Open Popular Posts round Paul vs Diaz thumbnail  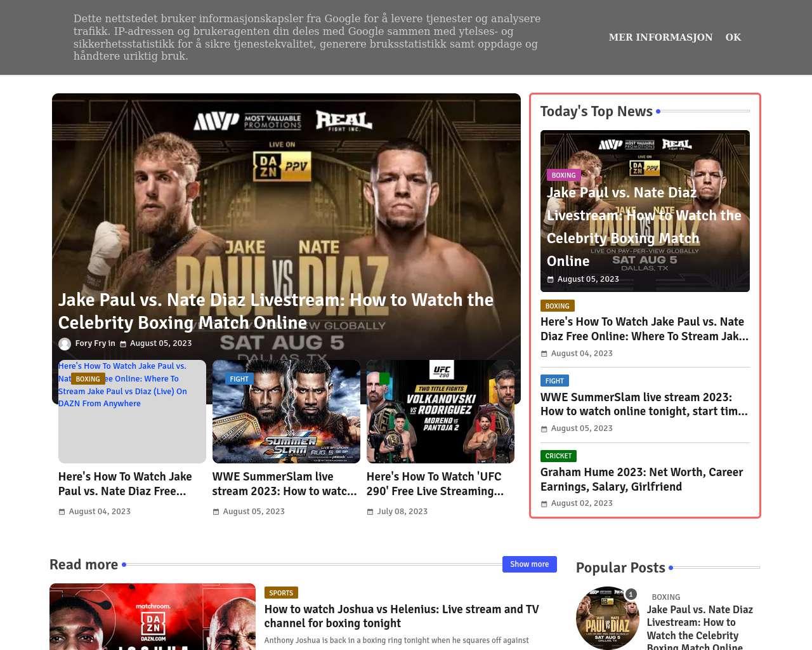click(608, 618)
